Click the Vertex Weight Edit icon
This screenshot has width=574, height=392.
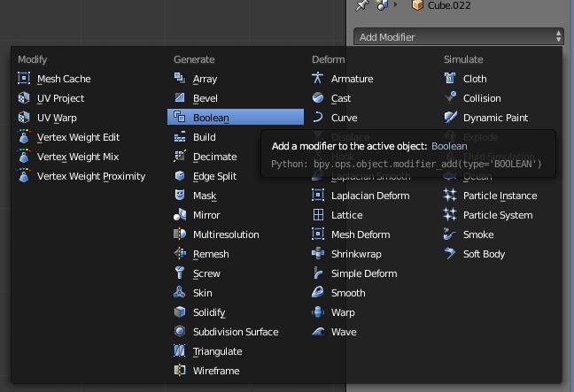[24, 137]
